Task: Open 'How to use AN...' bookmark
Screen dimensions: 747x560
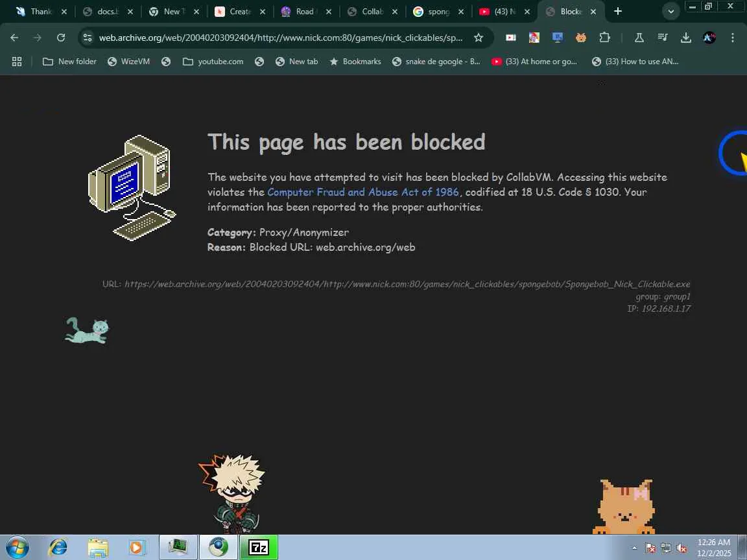Action: (635, 62)
